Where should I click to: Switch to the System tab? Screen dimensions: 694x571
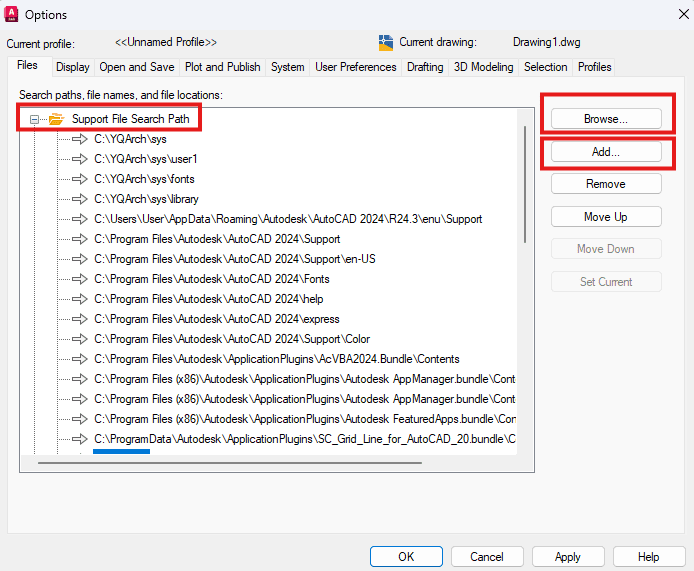pos(288,67)
